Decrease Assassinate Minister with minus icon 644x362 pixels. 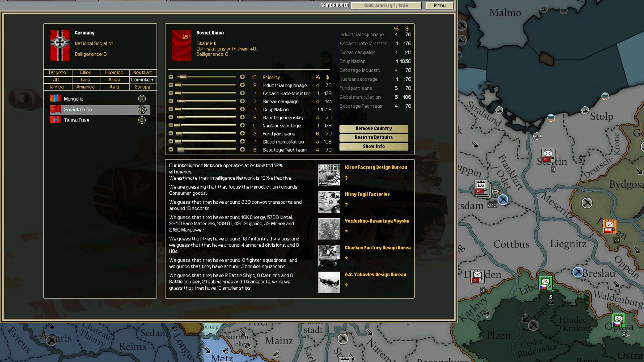pos(171,93)
